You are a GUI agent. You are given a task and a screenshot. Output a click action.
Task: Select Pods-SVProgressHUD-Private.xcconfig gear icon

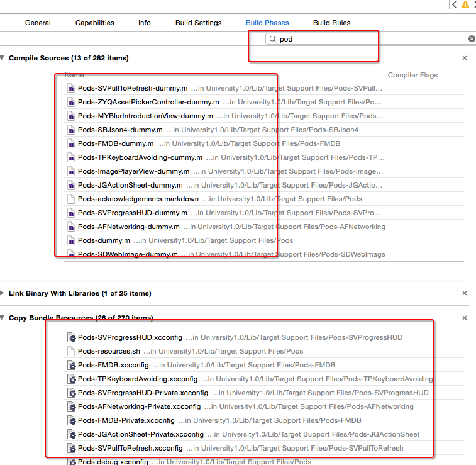(x=71, y=393)
